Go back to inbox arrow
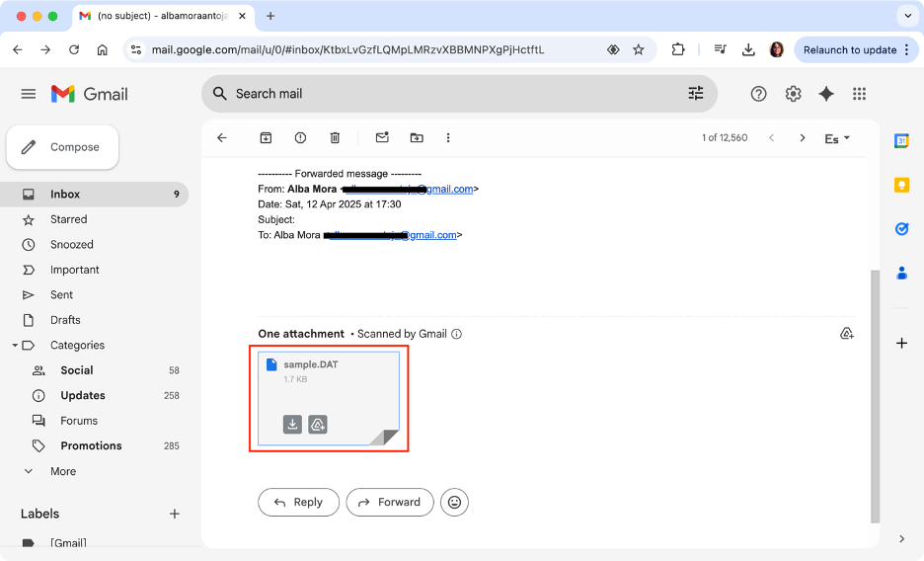This screenshot has height=561, width=924. (x=221, y=138)
